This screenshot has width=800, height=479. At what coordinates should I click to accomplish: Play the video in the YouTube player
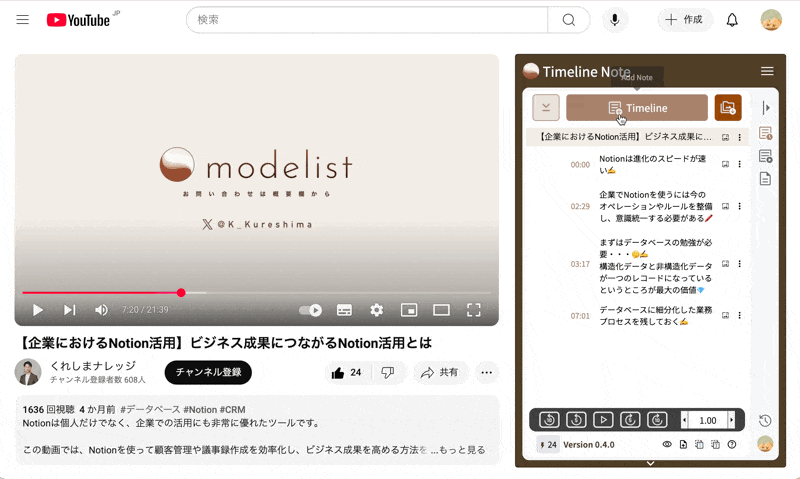[37, 310]
